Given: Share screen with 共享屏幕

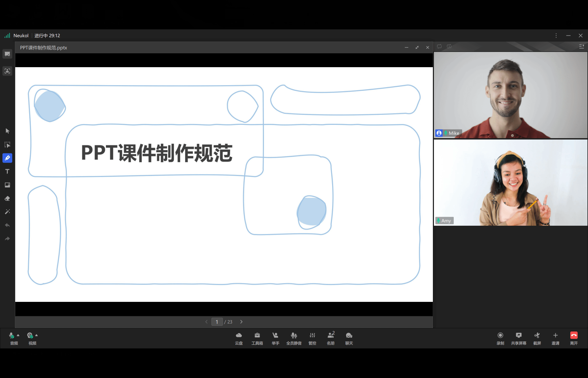Looking at the screenshot, I should pyautogui.click(x=519, y=339).
